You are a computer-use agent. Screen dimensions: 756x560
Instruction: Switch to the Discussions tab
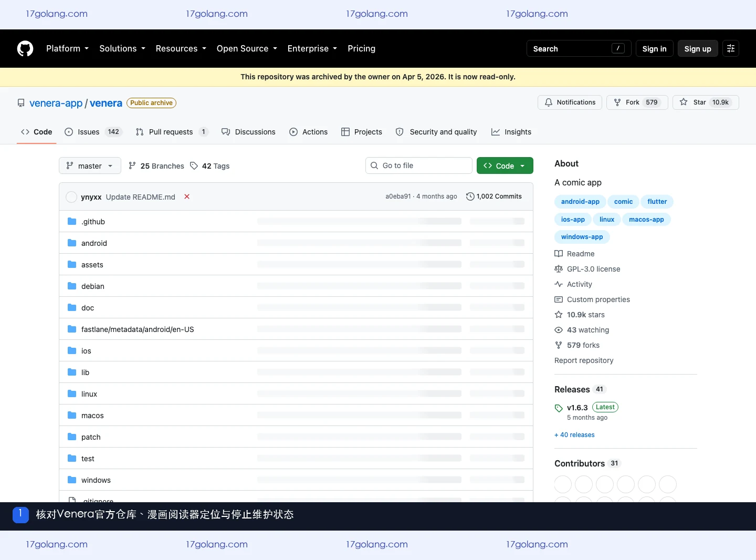tap(248, 132)
